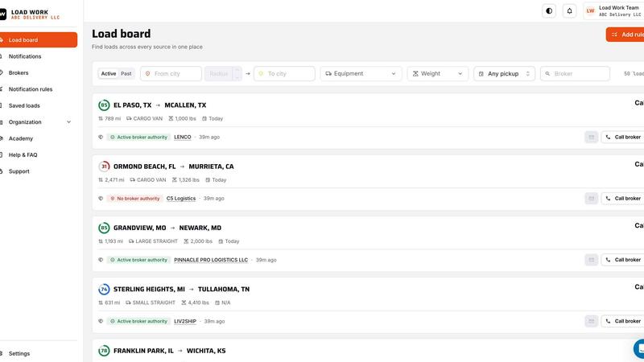Click score badge 85 for El Paso load
Image resolution: width=644 pixels, height=362 pixels.
(x=104, y=105)
